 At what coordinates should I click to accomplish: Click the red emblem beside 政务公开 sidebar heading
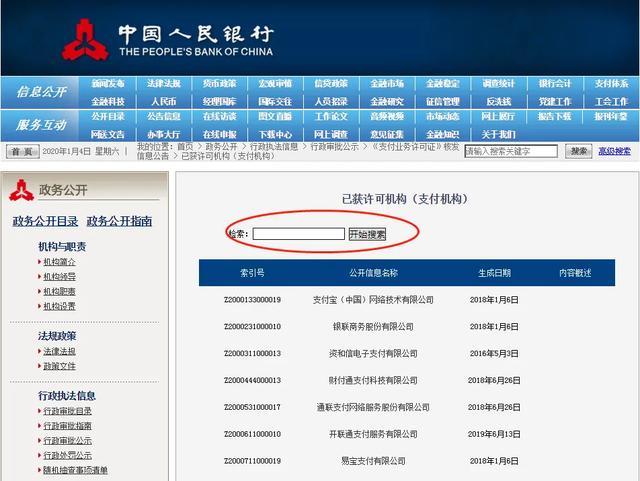[22, 190]
